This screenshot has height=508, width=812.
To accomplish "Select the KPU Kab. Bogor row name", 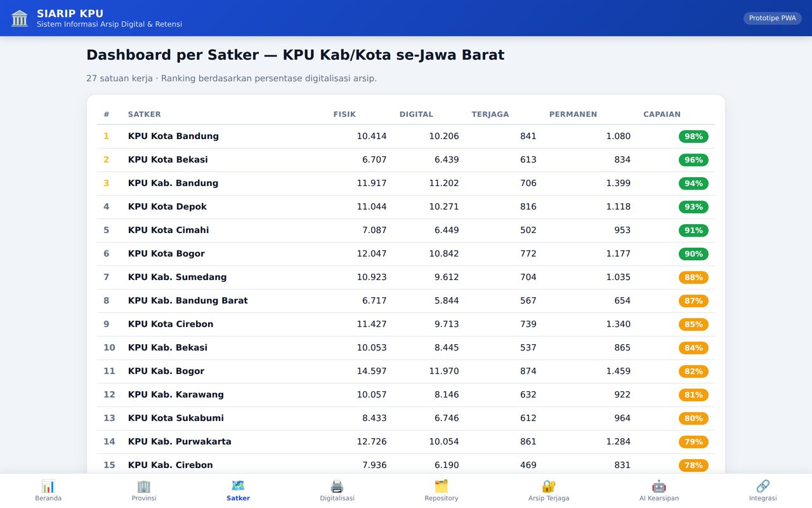I will [x=166, y=371].
